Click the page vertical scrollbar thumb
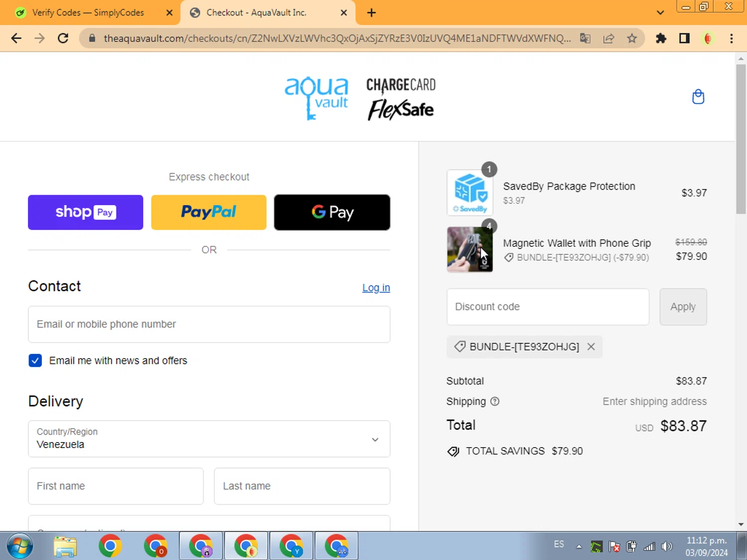Screen dimensions: 747x560 click(741, 139)
